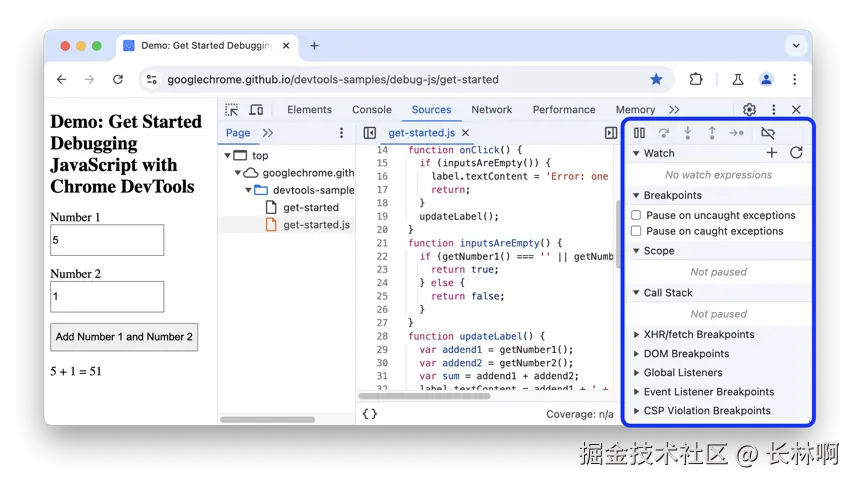Screen dimensions: 856x484
Task: Click line number 19 gutter
Action: pos(382,216)
